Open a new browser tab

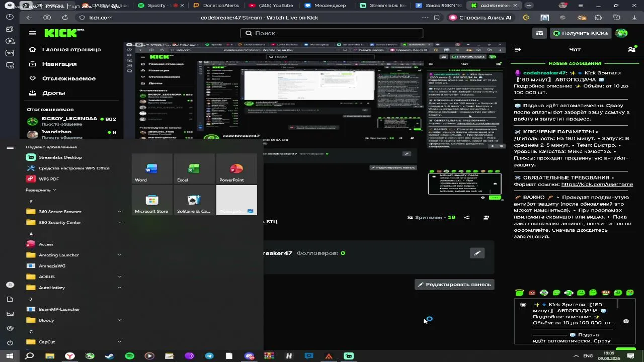tap(529, 6)
